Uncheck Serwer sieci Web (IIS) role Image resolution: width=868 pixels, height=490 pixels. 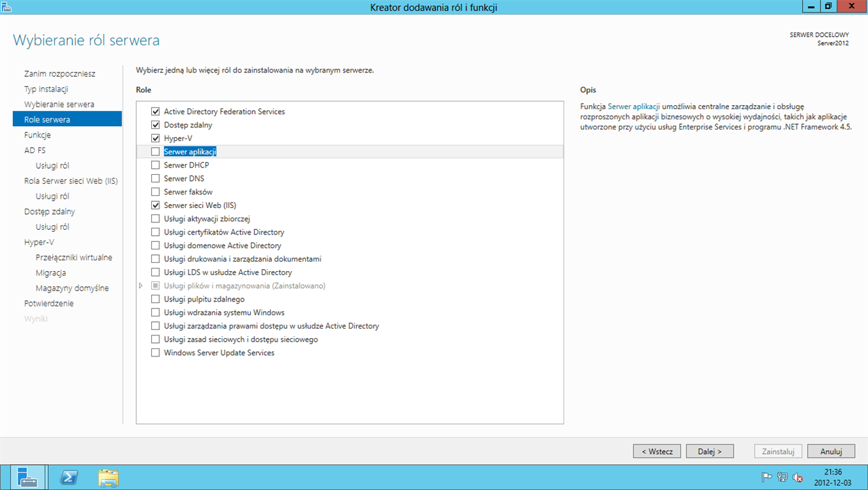[x=155, y=205]
